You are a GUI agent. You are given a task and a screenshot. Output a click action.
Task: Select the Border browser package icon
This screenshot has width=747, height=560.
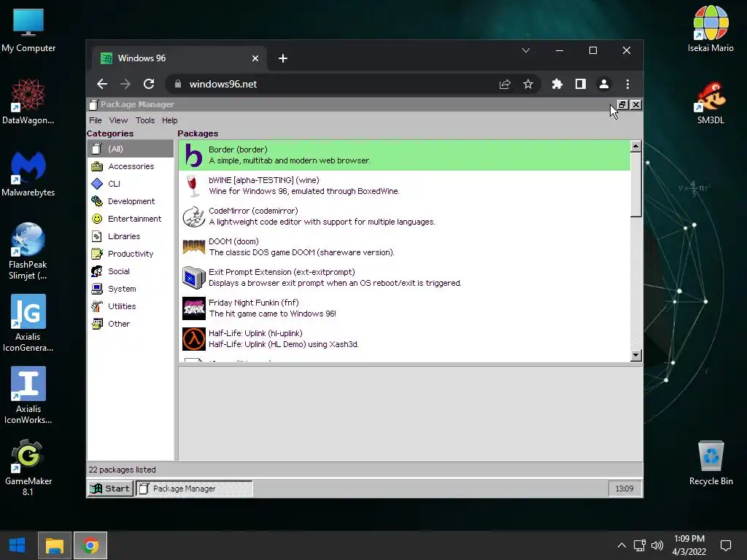[x=193, y=155]
